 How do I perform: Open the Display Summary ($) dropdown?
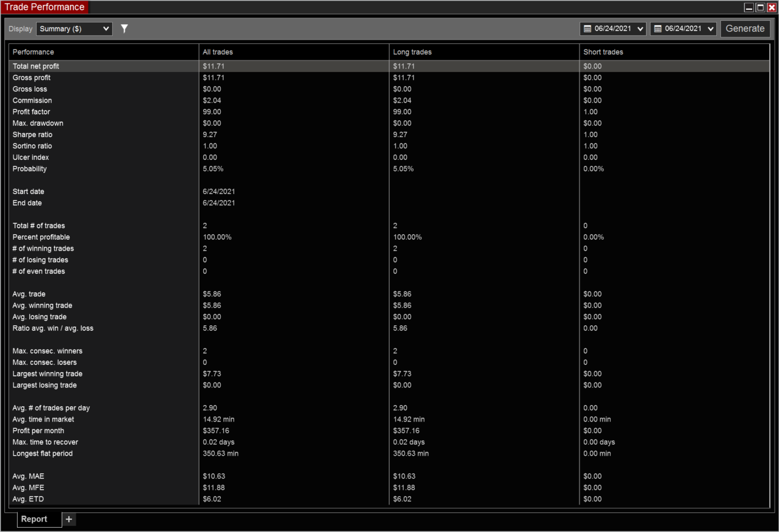pyautogui.click(x=74, y=29)
